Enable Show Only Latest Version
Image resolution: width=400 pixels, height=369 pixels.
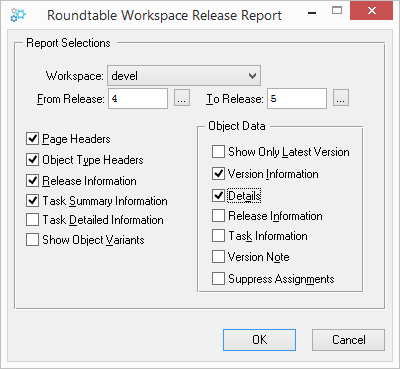(218, 152)
